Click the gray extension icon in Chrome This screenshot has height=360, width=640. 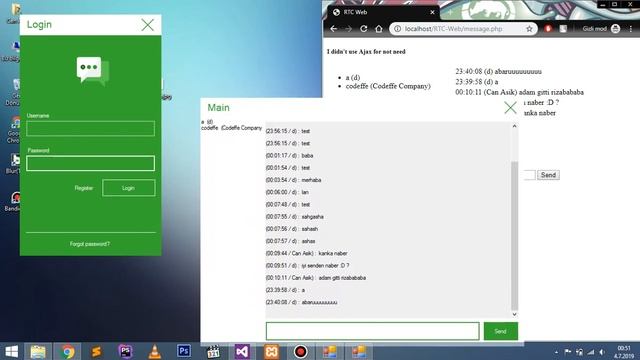[x=563, y=29]
